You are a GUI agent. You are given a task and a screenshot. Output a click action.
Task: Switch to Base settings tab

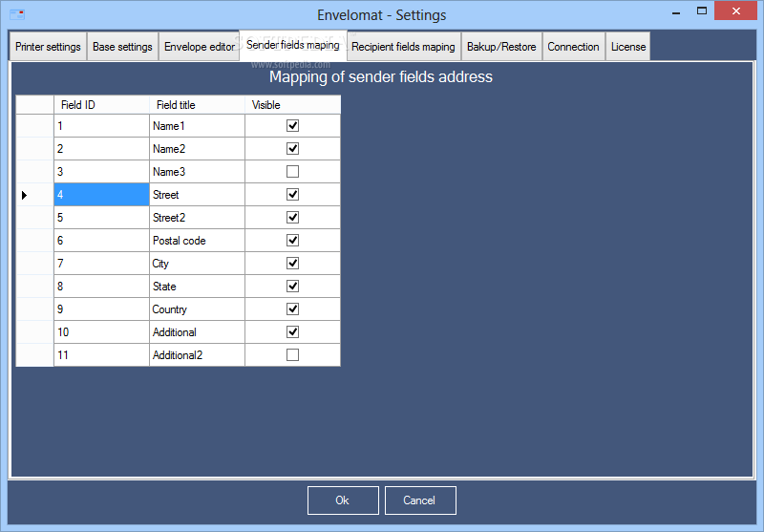[x=122, y=47]
